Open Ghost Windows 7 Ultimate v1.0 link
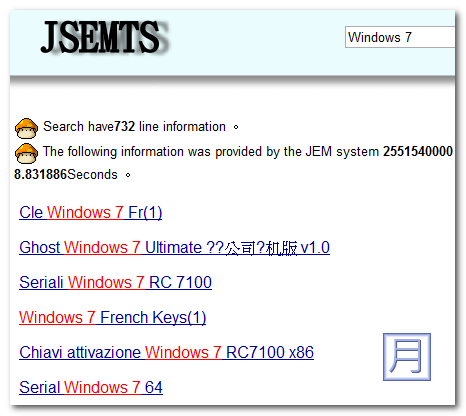The width and height of the screenshot is (466, 416). [x=174, y=248]
